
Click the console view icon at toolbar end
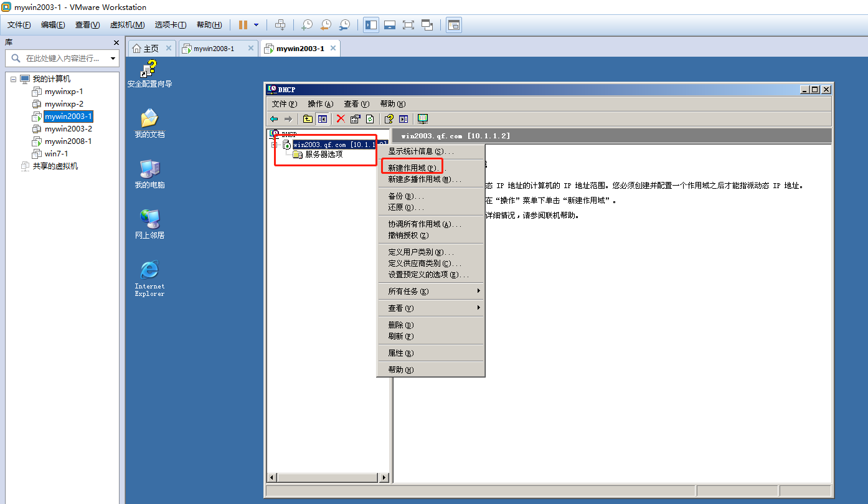point(454,25)
